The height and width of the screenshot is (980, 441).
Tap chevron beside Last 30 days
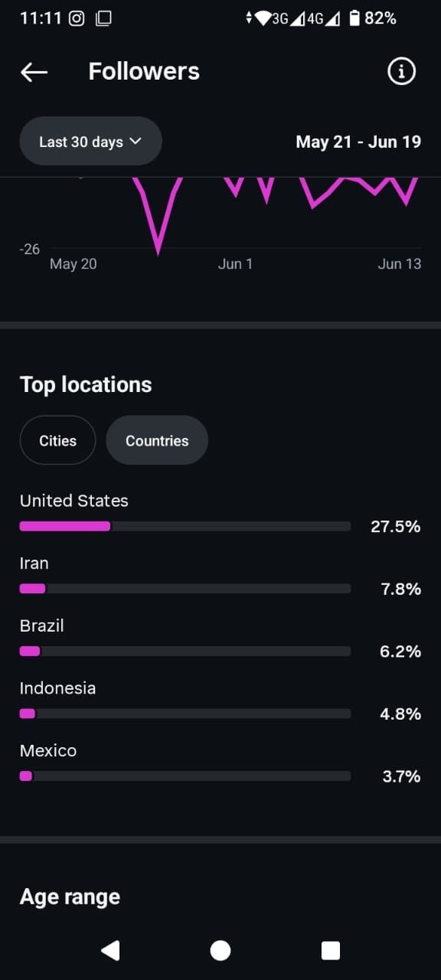(136, 141)
